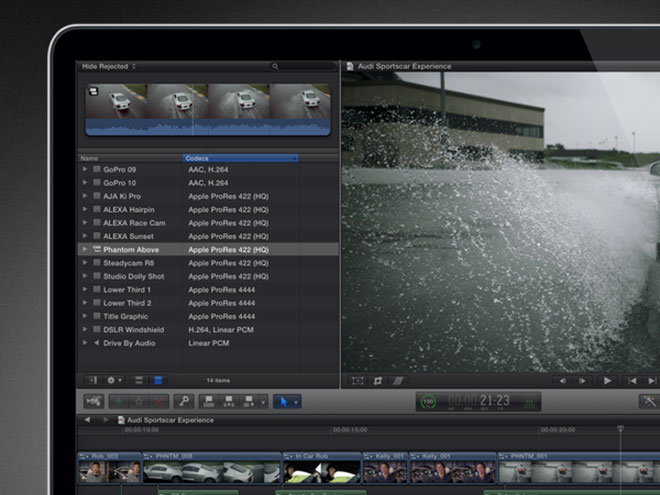
Task: Expand the Drive By Audio clip row
Action: click(x=85, y=343)
